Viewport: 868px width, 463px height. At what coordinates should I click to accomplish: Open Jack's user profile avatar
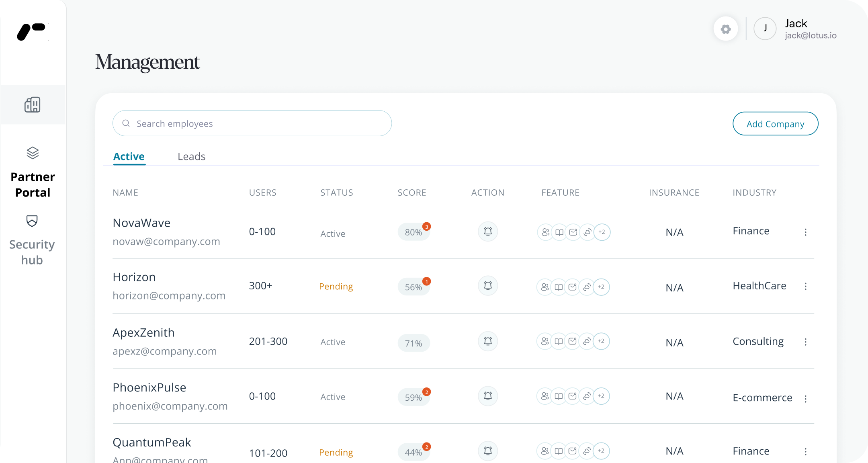[x=765, y=29]
